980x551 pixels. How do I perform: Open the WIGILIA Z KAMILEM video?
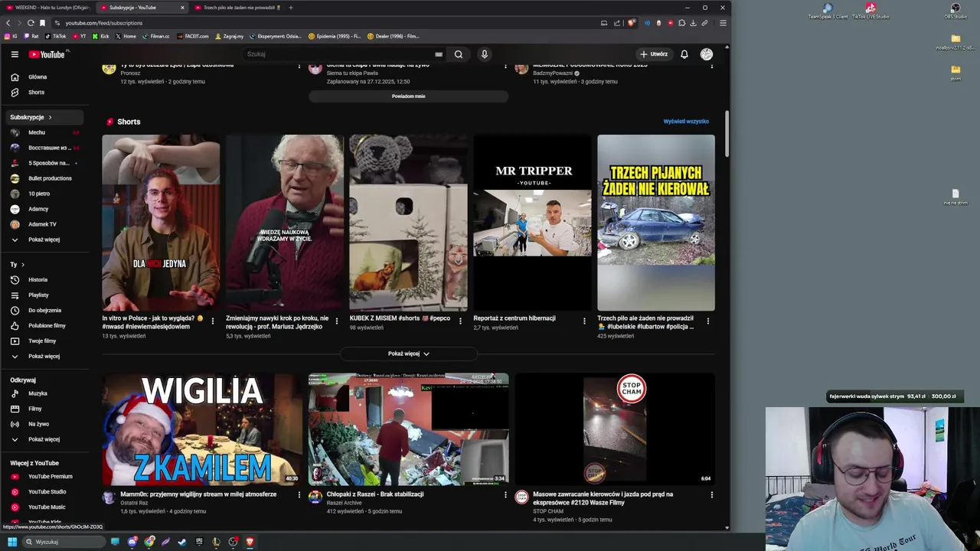tap(202, 429)
